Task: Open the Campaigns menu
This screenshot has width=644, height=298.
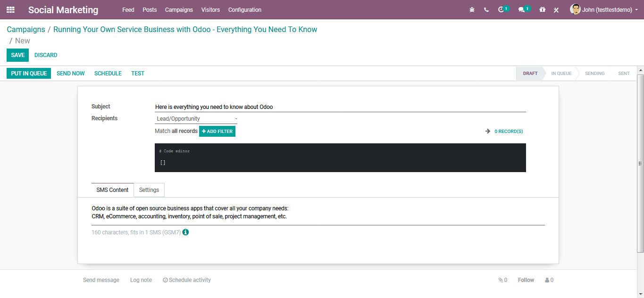Action: [179, 10]
